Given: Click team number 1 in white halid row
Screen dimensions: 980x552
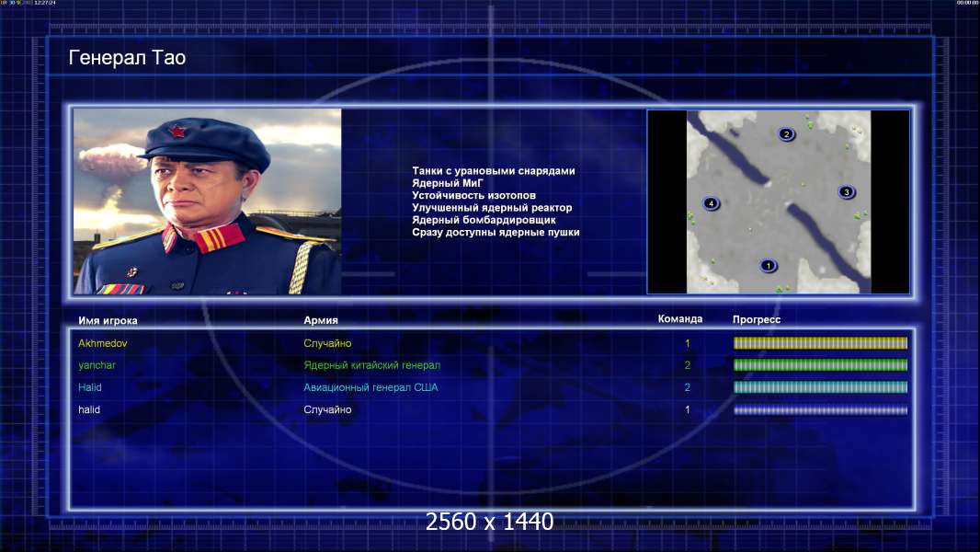Looking at the screenshot, I should point(688,410).
